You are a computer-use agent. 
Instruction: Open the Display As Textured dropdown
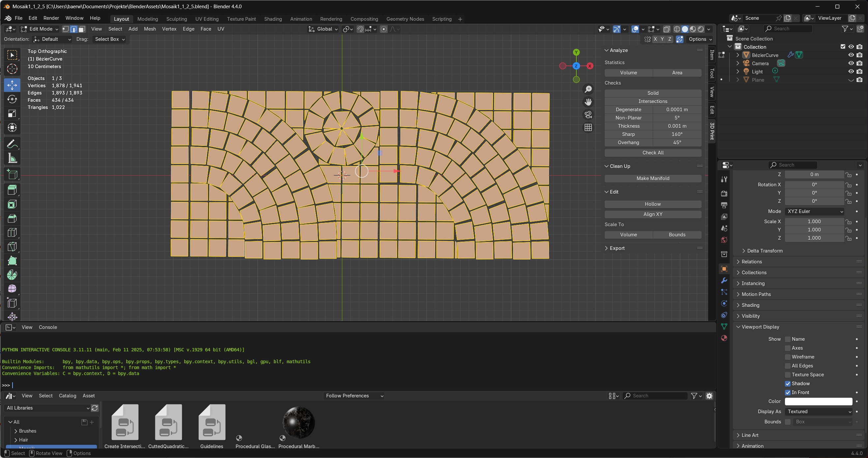coord(818,412)
